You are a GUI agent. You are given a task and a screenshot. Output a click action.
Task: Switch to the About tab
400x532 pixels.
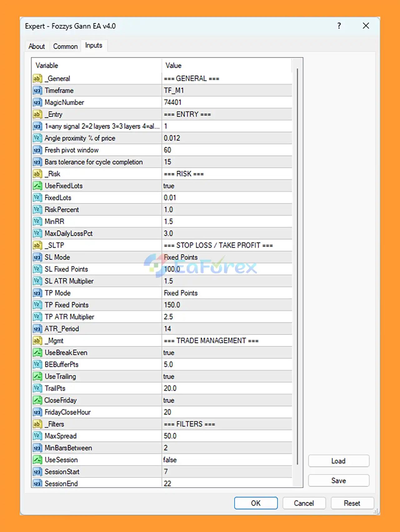tap(37, 46)
